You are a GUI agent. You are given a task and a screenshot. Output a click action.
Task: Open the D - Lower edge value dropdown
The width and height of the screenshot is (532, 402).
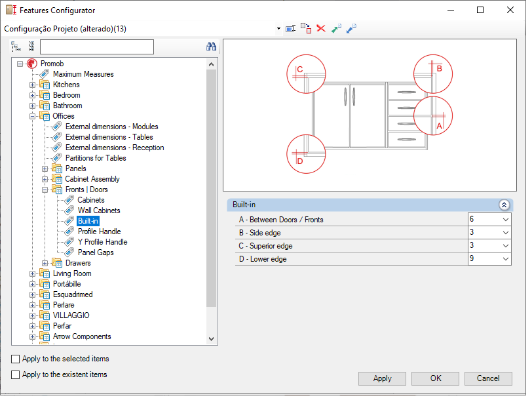click(x=506, y=259)
